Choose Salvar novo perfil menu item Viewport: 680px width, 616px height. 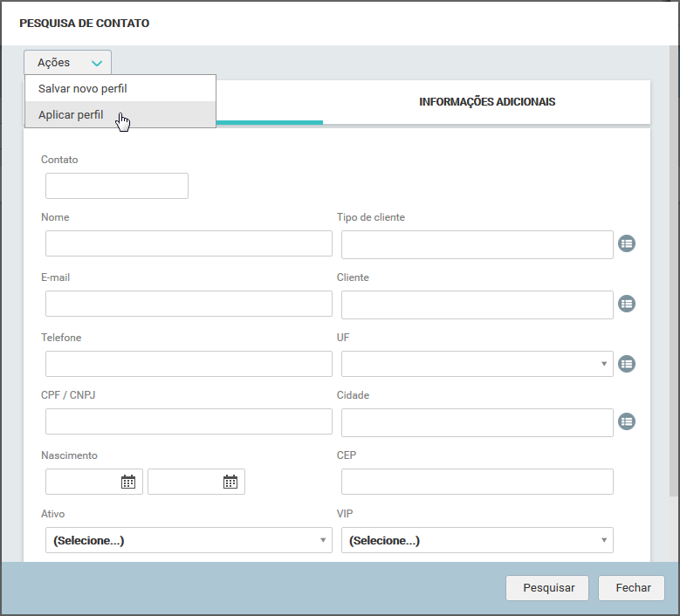[x=120, y=88]
